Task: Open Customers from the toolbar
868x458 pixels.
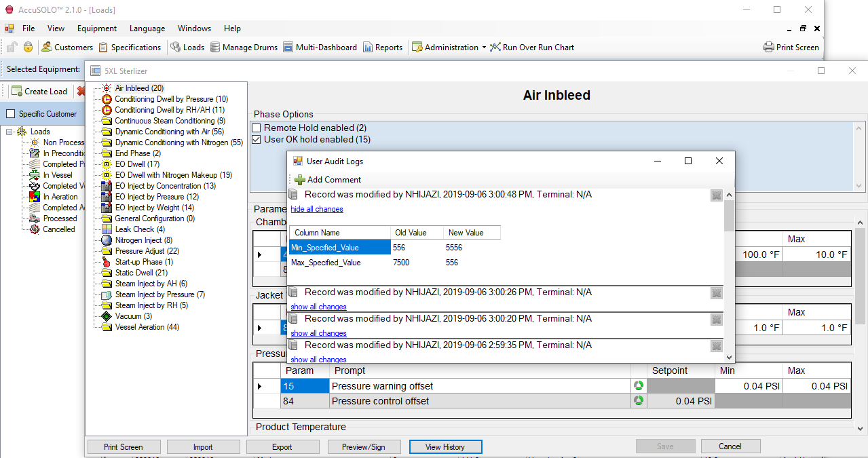Action: click(x=67, y=47)
